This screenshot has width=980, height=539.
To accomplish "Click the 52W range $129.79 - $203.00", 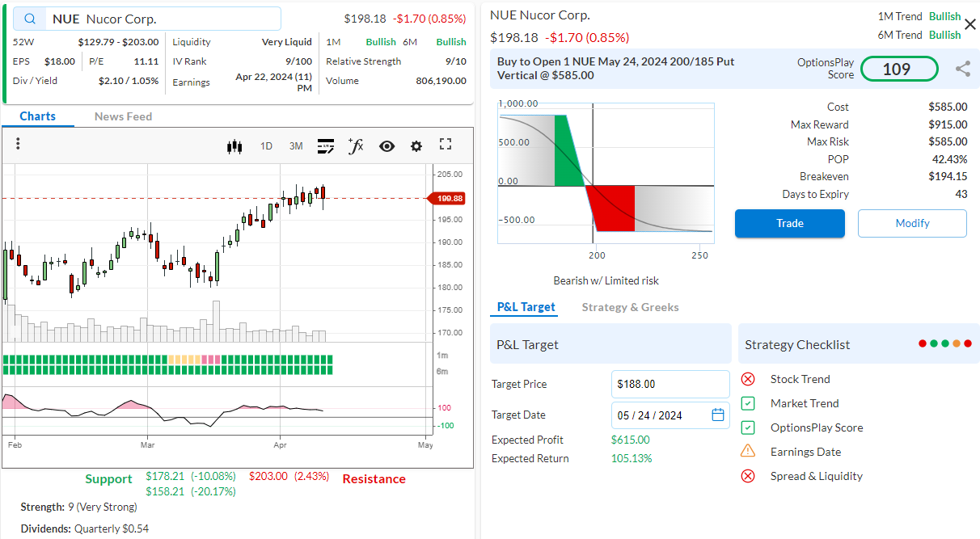I will click(118, 41).
